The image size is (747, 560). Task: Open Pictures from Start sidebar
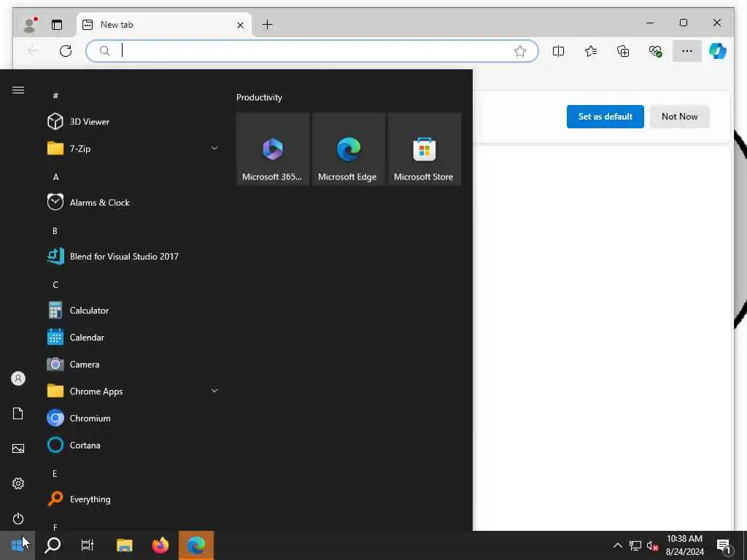18,448
